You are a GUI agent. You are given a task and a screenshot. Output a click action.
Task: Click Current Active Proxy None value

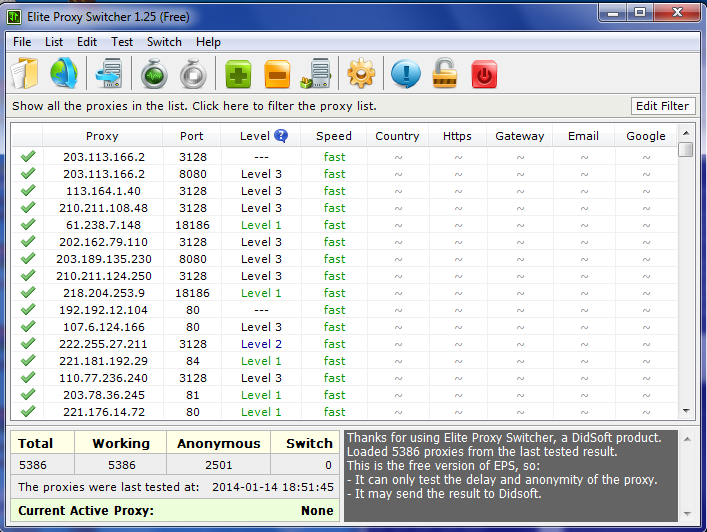point(317,510)
